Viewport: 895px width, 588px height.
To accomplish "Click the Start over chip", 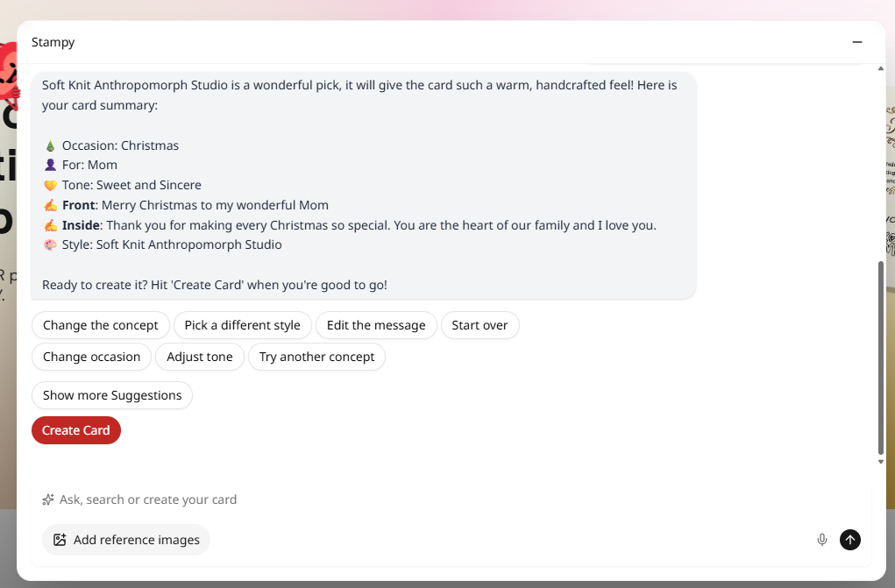I will [480, 325].
